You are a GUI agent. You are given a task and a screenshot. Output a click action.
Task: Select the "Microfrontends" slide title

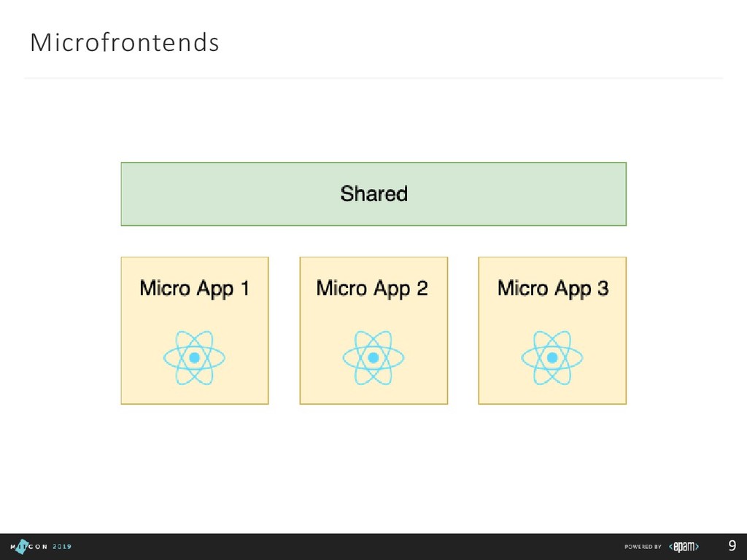point(124,44)
